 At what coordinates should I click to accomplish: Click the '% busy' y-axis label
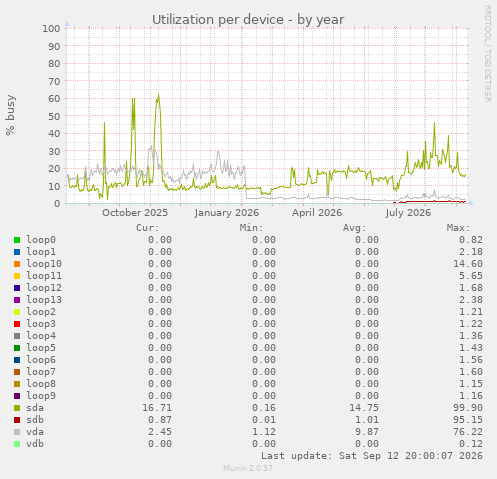coord(10,115)
